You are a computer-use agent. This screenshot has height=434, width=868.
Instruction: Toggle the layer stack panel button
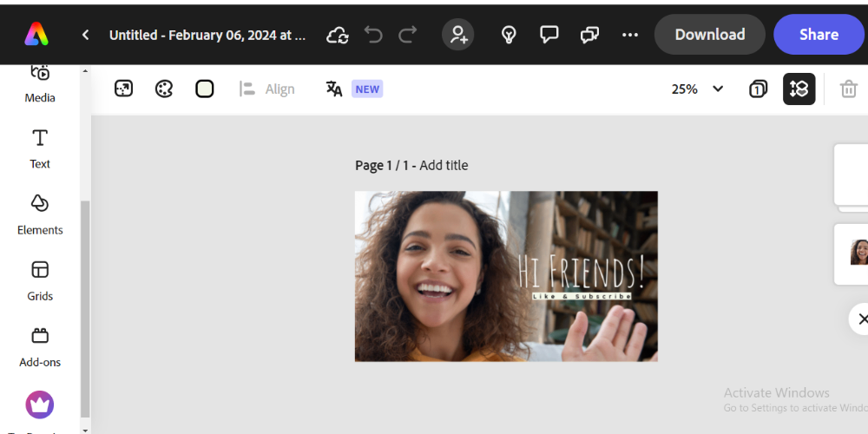pyautogui.click(x=799, y=89)
